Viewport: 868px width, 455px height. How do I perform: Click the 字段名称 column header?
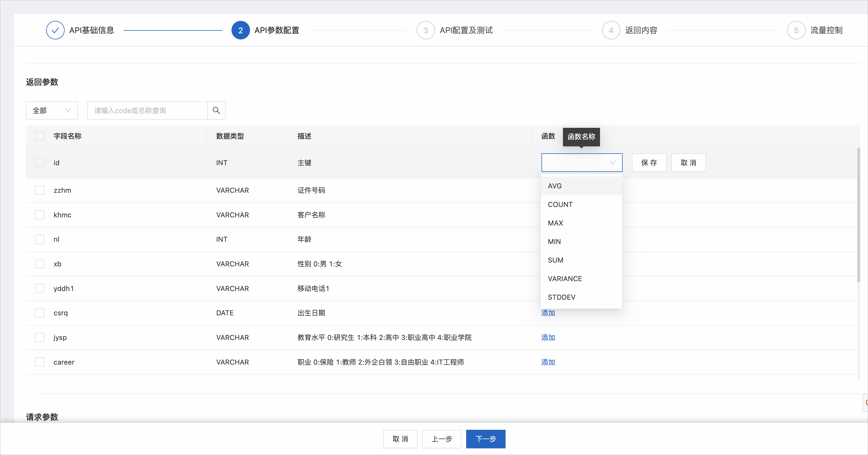coord(68,136)
